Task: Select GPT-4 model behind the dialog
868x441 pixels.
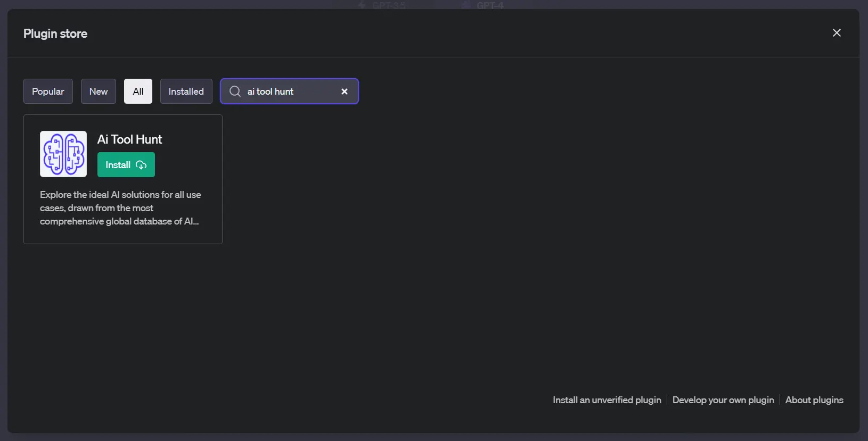Action: coord(484,5)
